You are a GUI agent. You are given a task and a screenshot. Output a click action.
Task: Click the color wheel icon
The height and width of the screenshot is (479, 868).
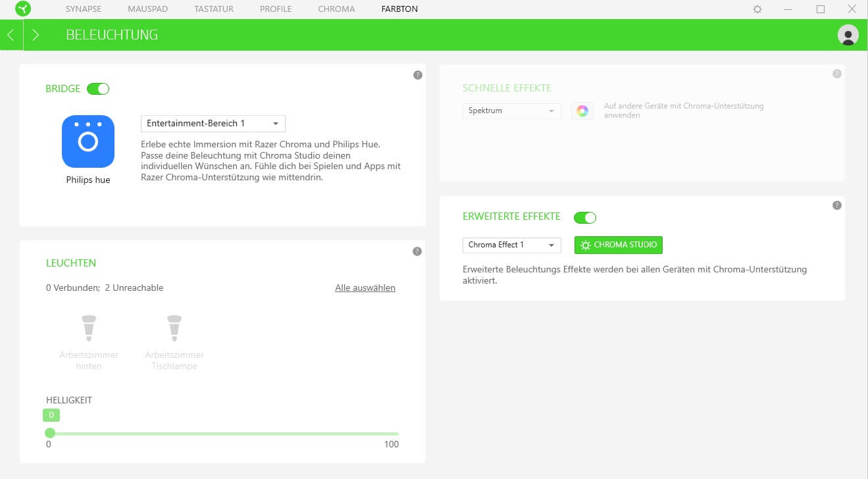[582, 111]
